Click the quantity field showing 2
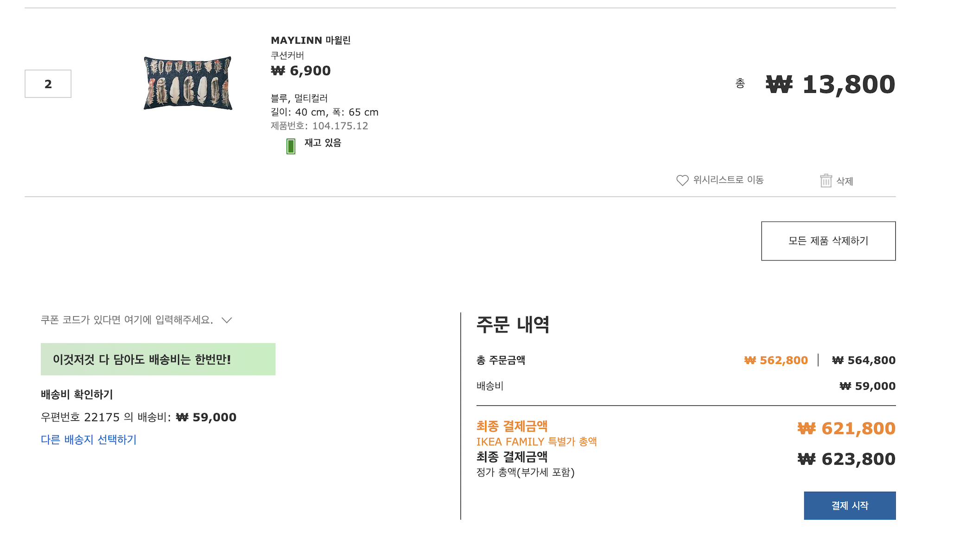 pos(48,84)
